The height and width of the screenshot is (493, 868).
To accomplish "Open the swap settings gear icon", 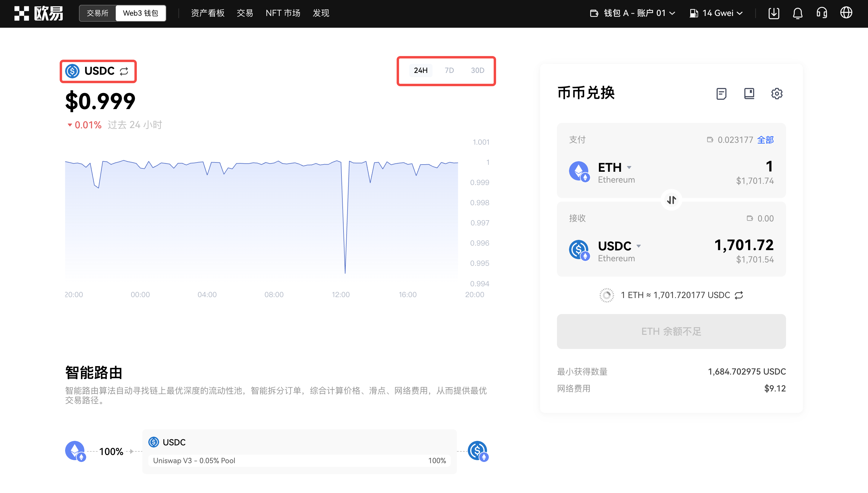I will (777, 93).
